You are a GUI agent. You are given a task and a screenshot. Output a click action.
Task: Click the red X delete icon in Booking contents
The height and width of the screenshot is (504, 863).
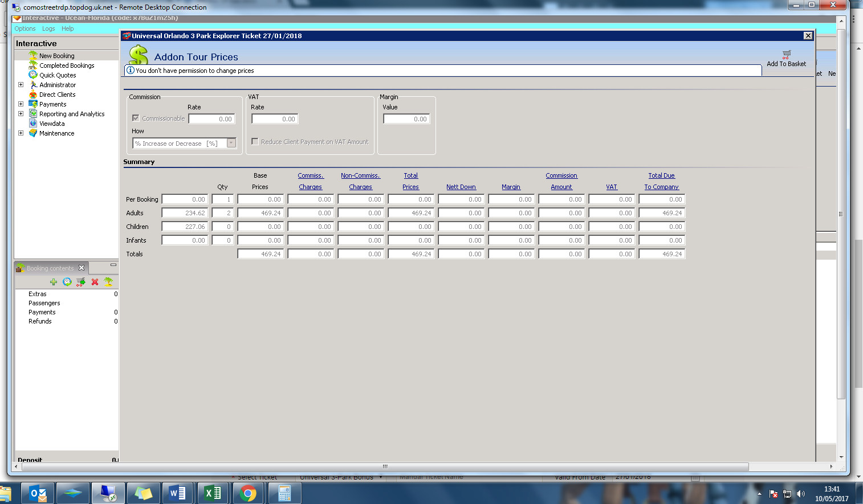click(x=95, y=282)
